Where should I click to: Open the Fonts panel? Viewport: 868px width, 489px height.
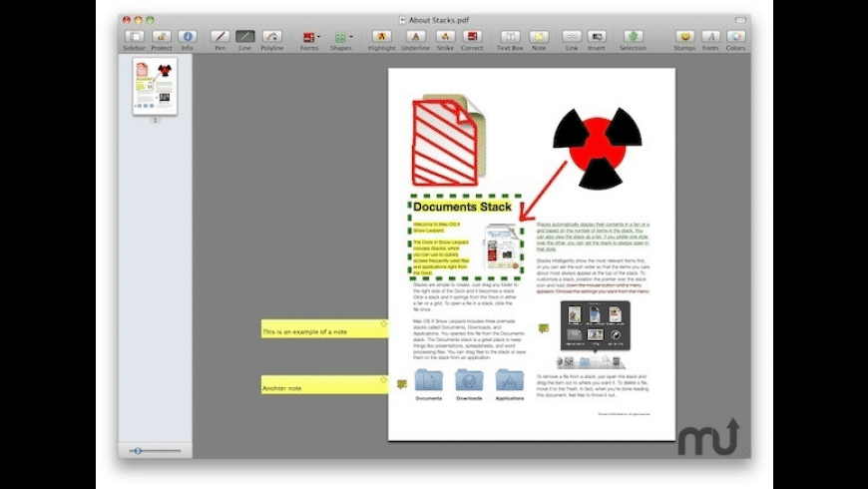tap(710, 37)
